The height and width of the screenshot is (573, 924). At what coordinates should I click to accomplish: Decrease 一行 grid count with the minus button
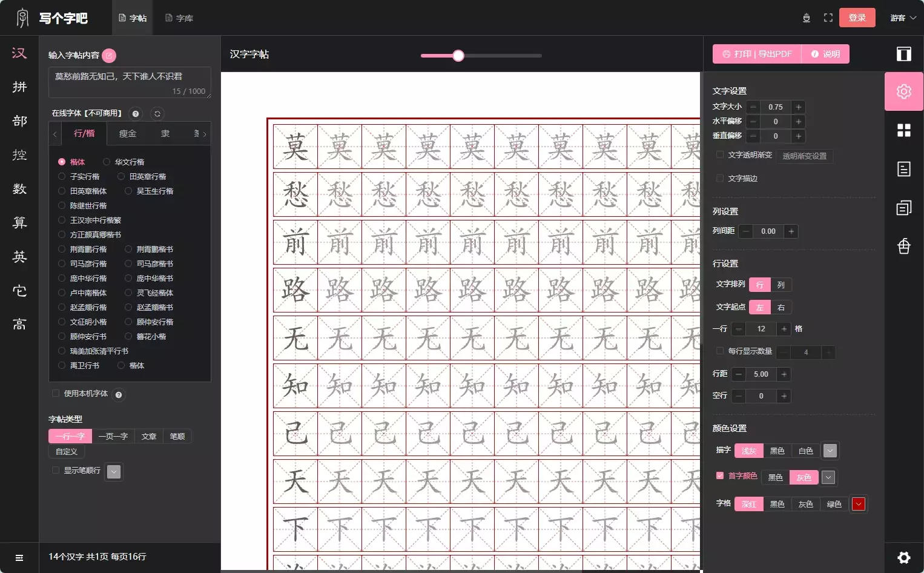[x=739, y=329]
